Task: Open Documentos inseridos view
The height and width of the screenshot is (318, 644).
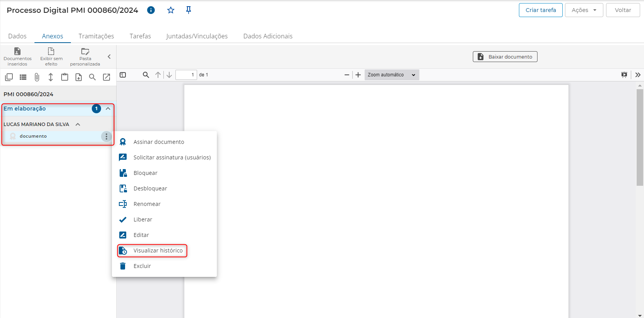Action: click(17, 57)
